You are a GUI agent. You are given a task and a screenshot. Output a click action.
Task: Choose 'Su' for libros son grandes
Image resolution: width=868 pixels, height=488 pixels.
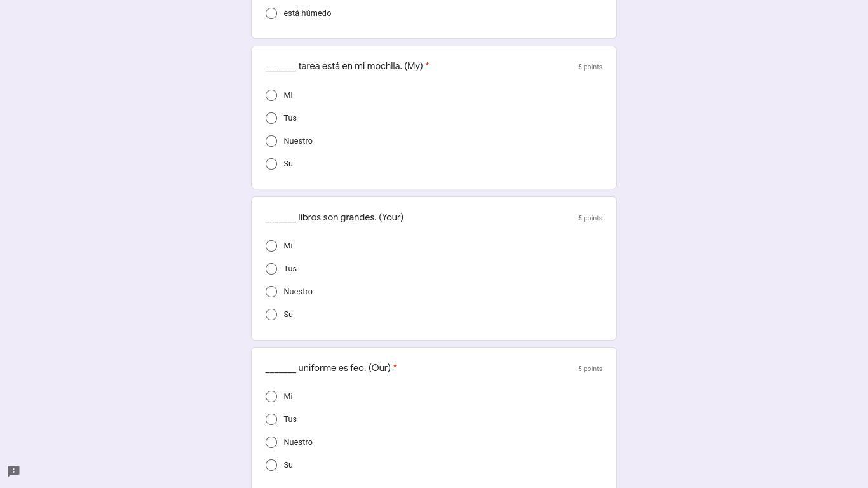[271, 315]
